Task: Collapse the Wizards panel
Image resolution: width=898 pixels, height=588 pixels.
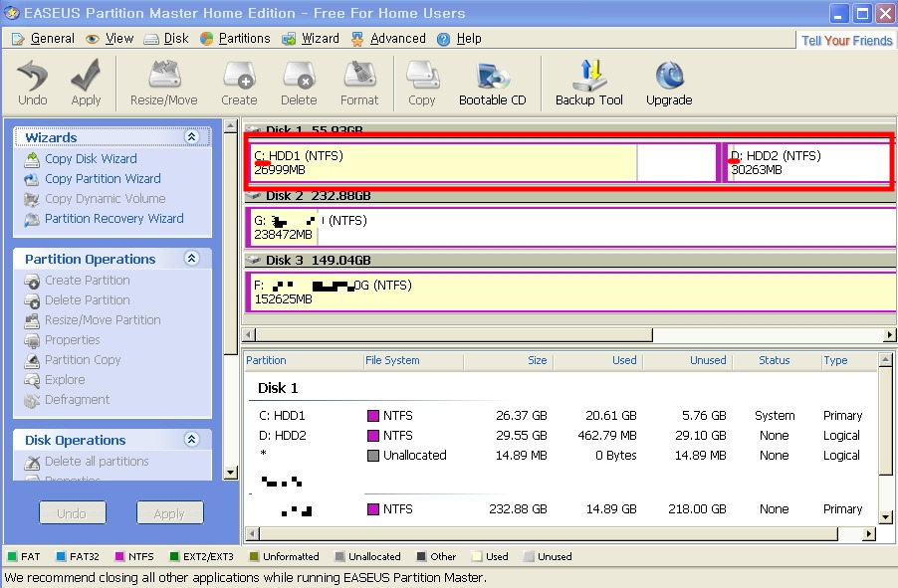Action: pyautogui.click(x=192, y=137)
